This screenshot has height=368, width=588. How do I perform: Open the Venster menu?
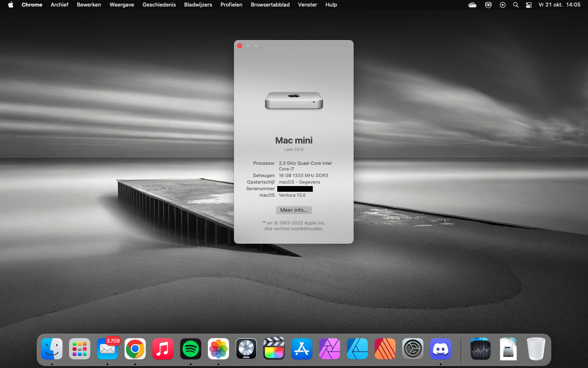point(307,5)
